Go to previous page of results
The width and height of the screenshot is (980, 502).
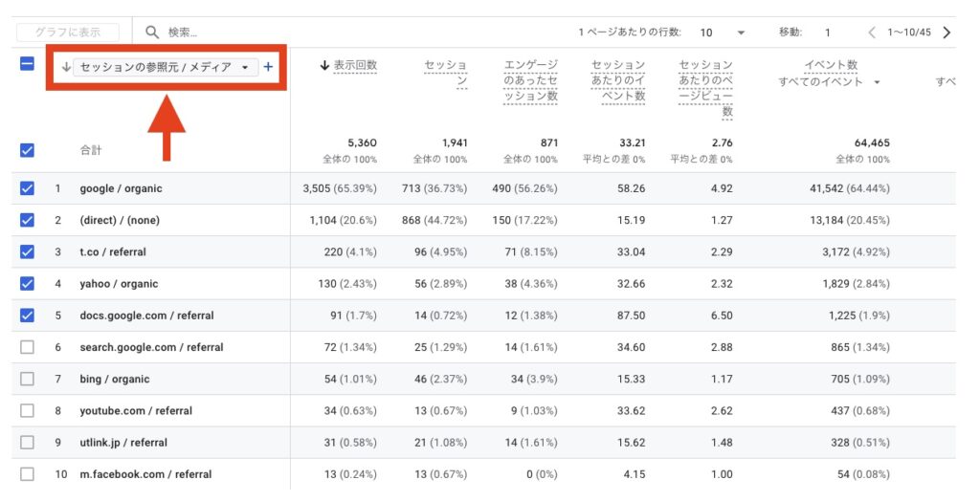872,33
